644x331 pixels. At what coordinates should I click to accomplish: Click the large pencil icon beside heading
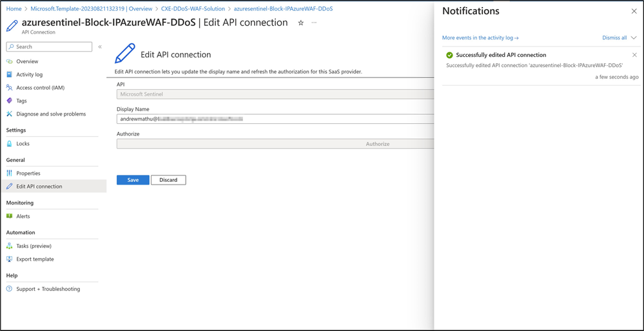(x=125, y=54)
